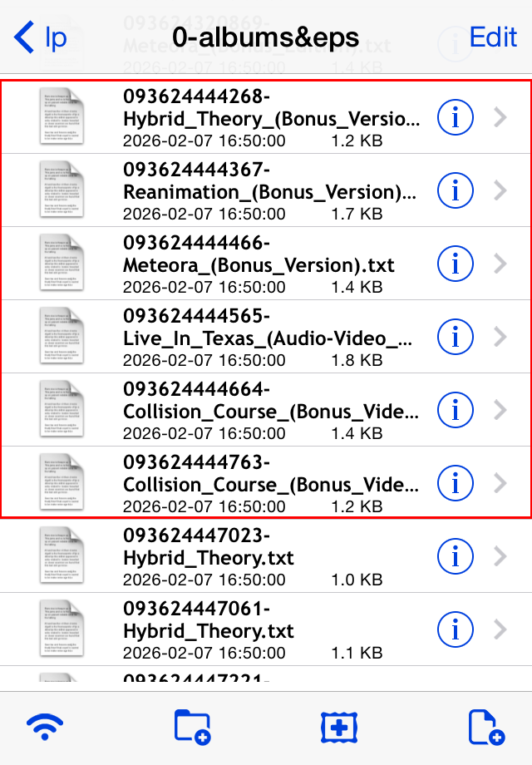Show info for Live_In_Texas file
The height and width of the screenshot is (765, 532).
pos(455,337)
